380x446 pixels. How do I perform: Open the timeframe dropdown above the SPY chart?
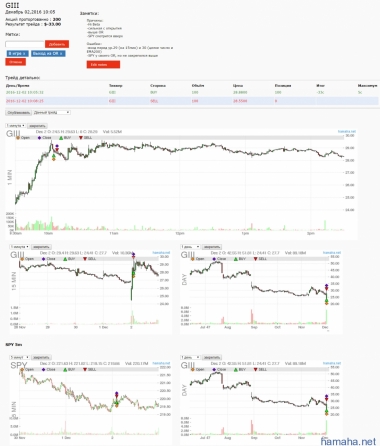[x=19, y=357]
